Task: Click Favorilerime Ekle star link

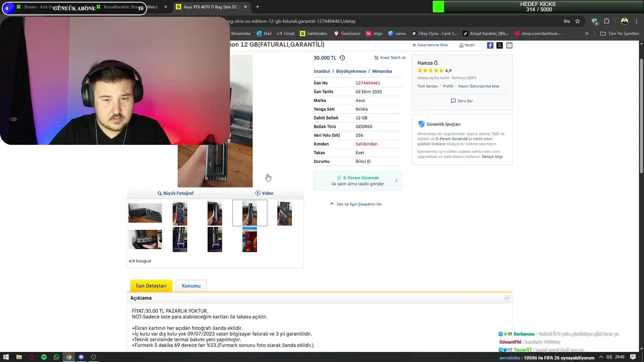Action: (x=430, y=45)
